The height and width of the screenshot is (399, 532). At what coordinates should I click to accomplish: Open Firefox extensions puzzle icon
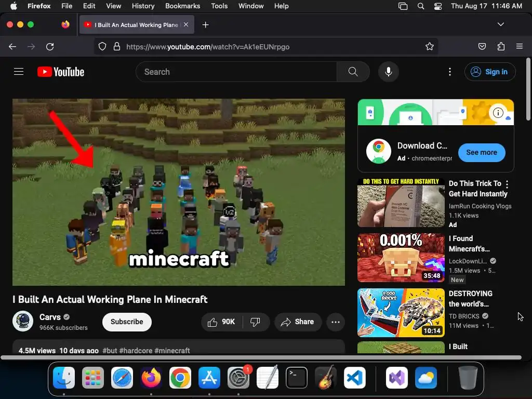pos(501,46)
